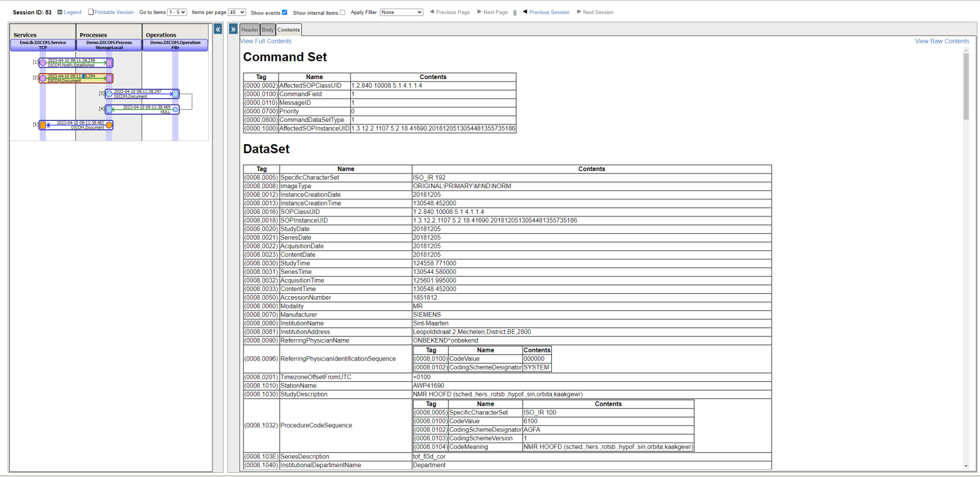
Task: Select message 4 NULL response in trace
Action: pos(142,109)
